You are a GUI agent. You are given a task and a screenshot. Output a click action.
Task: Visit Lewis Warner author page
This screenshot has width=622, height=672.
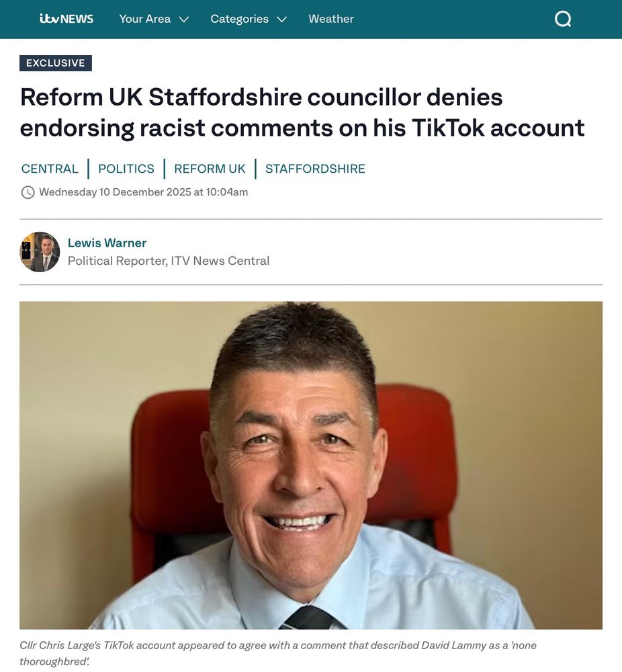tap(107, 243)
